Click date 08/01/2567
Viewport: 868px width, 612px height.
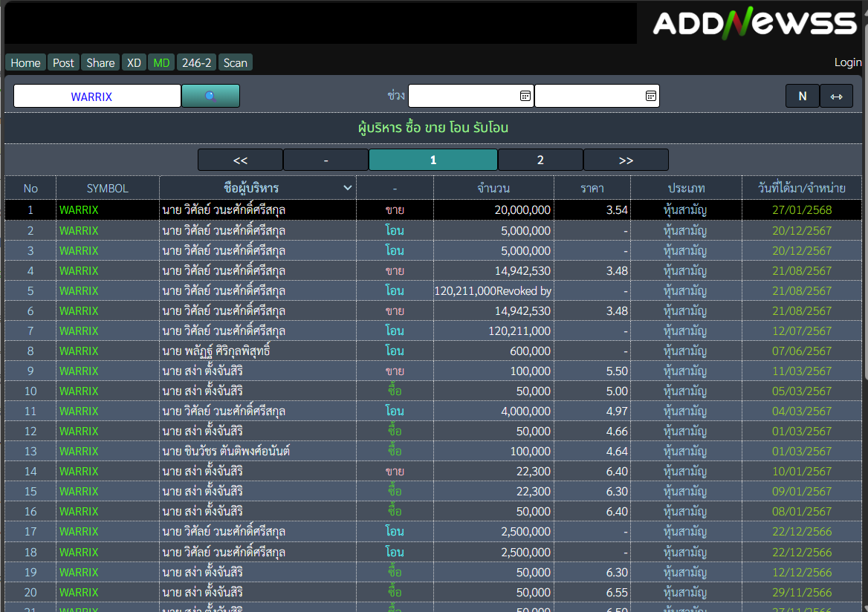802,511
